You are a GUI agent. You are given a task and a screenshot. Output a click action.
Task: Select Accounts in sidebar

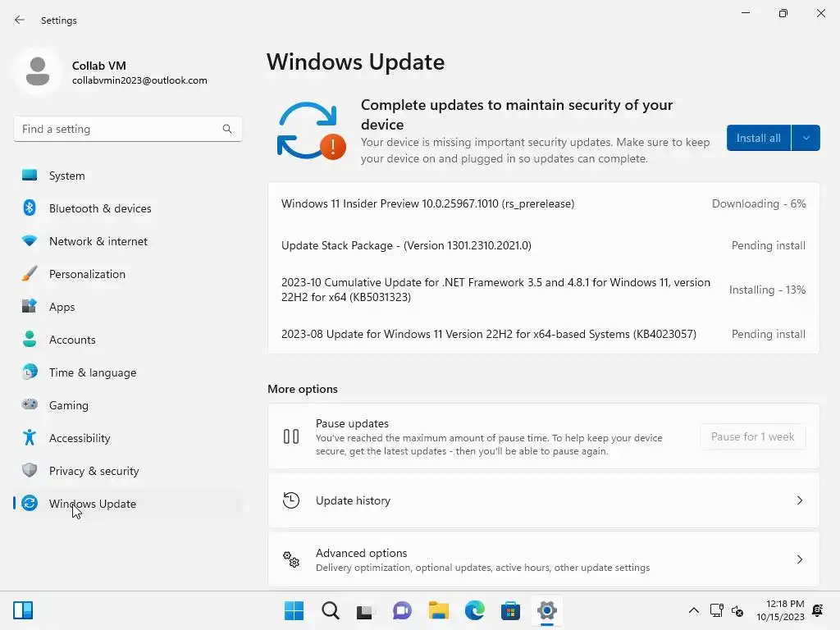click(x=127, y=339)
